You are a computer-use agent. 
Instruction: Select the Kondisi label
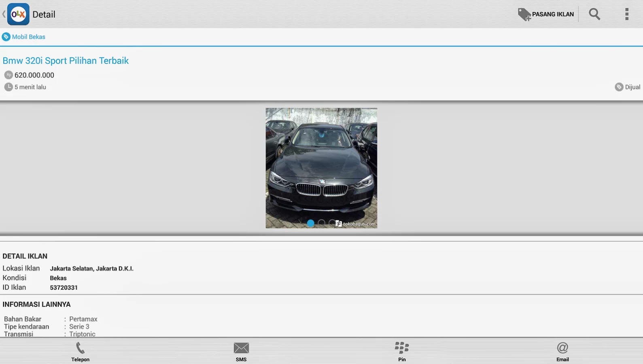pyautogui.click(x=14, y=278)
